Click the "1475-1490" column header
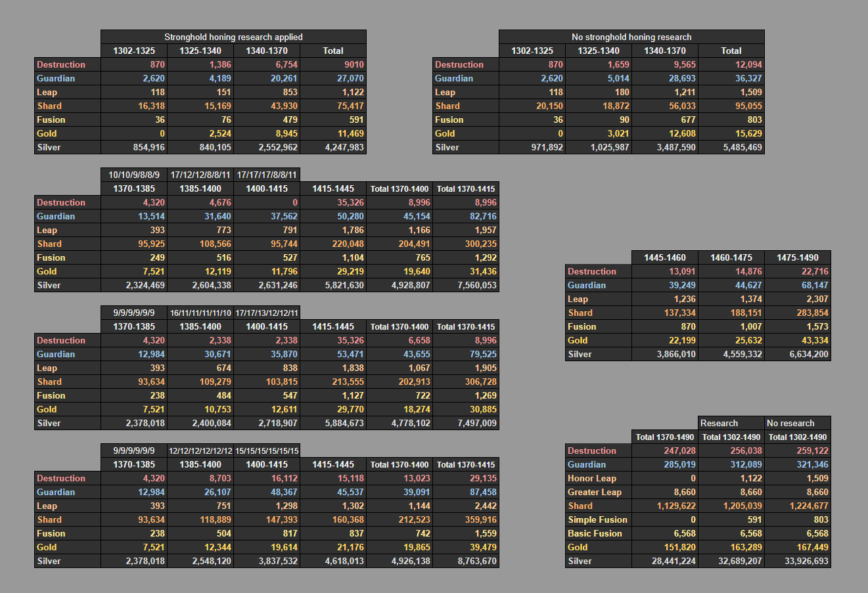Image resolution: width=868 pixels, height=593 pixels. click(x=798, y=257)
